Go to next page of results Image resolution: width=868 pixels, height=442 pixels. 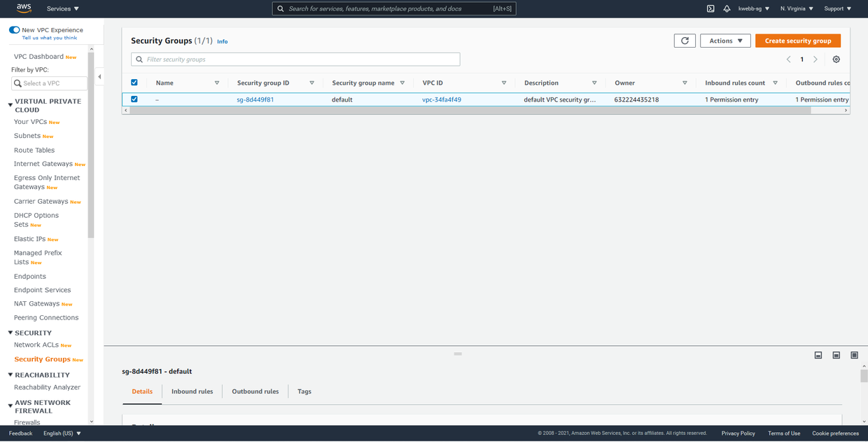[x=815, y=60]
